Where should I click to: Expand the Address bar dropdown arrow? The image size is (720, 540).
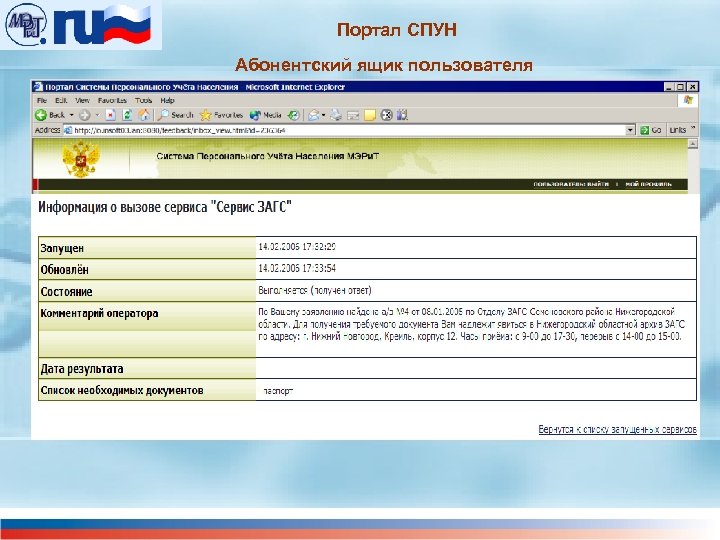[630, 130]
